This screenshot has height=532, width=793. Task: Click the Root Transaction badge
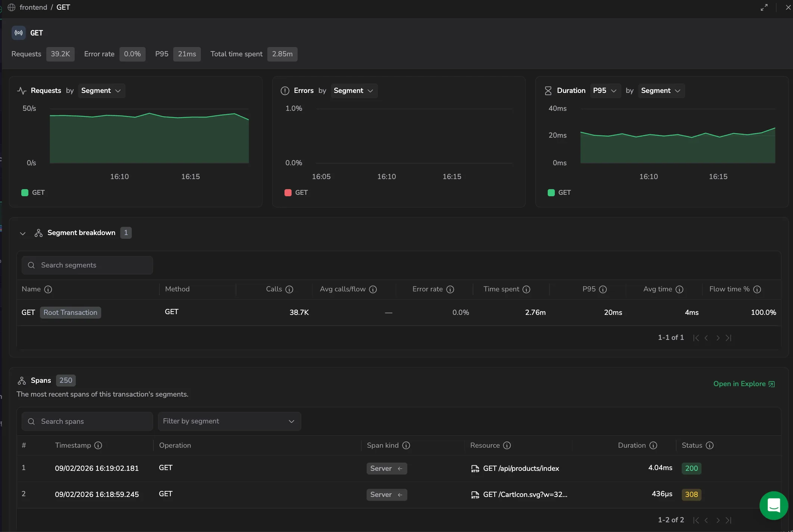click(x=70, y=313)
